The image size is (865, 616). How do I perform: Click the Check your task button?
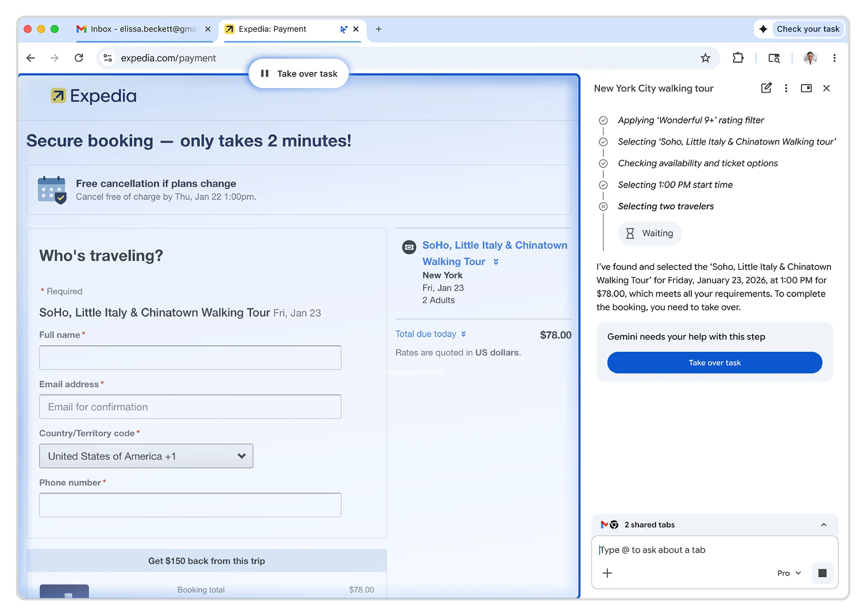(x=807, y=29)
